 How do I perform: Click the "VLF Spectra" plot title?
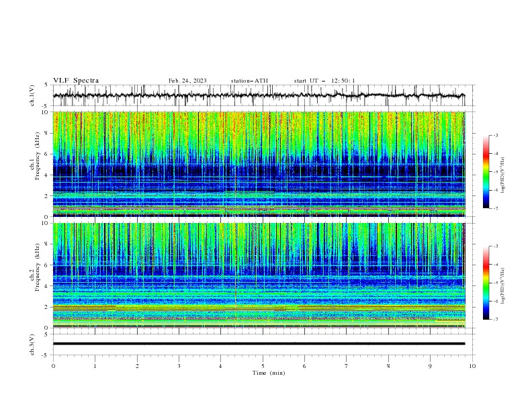click(x=76, y=81)
